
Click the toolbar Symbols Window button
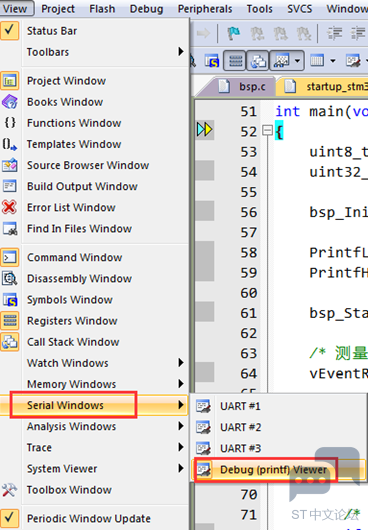click(212, 61)
